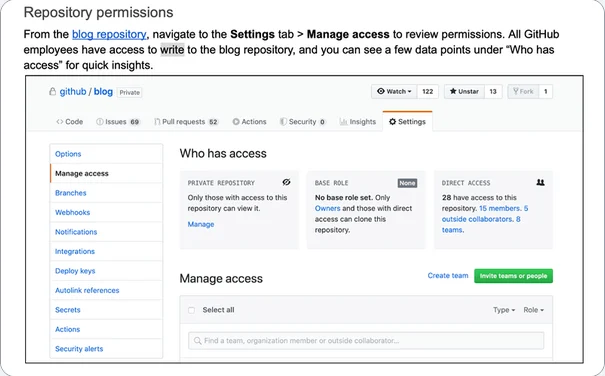
Task: Open Notifications in settings sidebar
Action: (106, 232)
